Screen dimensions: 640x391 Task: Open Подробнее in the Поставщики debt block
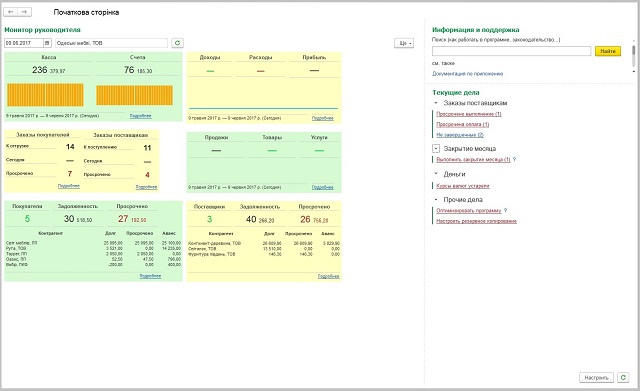tap(329, 277)
